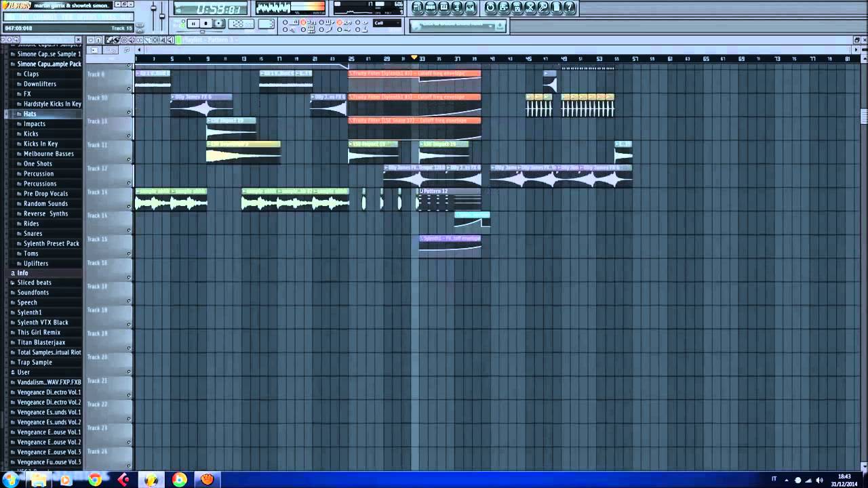Click the song position slider under transport
Image resolution: width=868 pixels, height=488 pixels.
202,31
